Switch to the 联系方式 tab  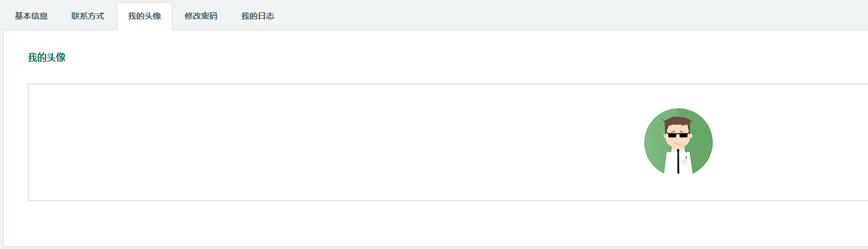point(88,16)
